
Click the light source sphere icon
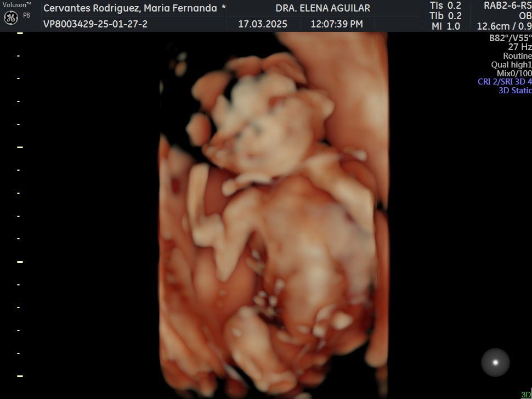pyautogui.click(x=495, y=362)
